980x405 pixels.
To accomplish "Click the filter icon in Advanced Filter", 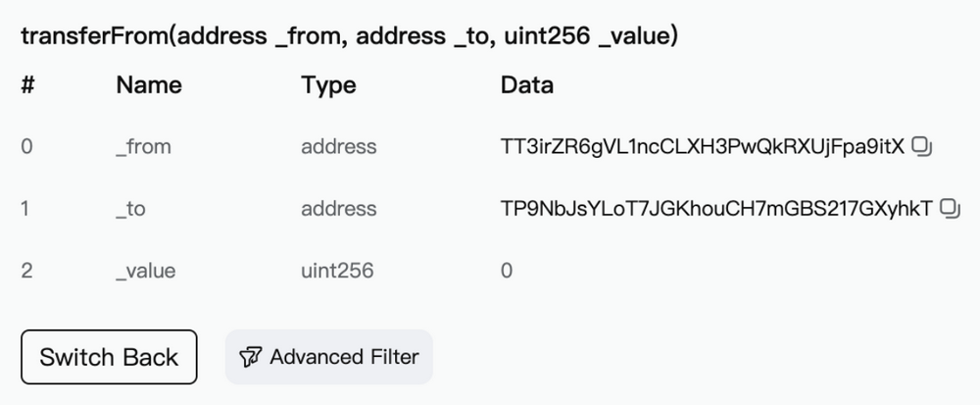I will [x=251, y=357].
